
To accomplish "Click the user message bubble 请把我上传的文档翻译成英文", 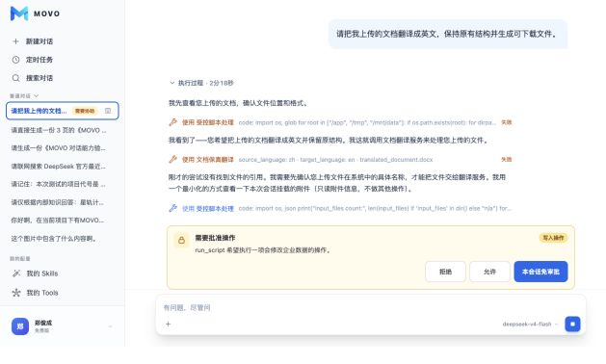I will (x=448, y=34).
